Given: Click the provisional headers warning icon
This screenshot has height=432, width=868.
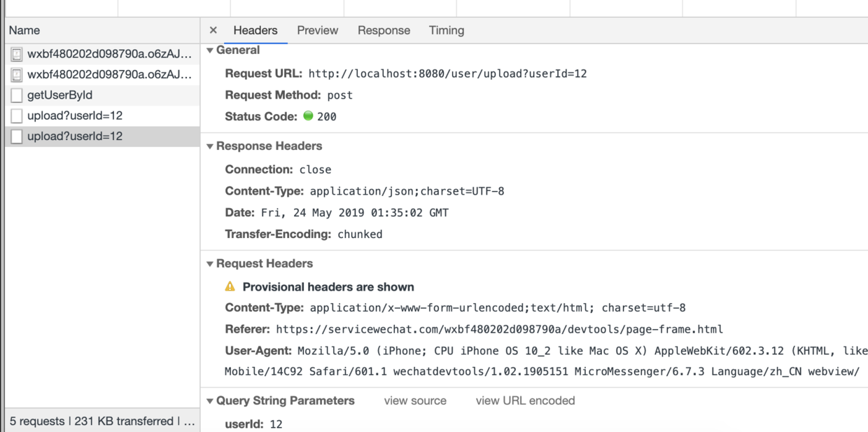Looking at the screenshot, I should tap(230, 286).
